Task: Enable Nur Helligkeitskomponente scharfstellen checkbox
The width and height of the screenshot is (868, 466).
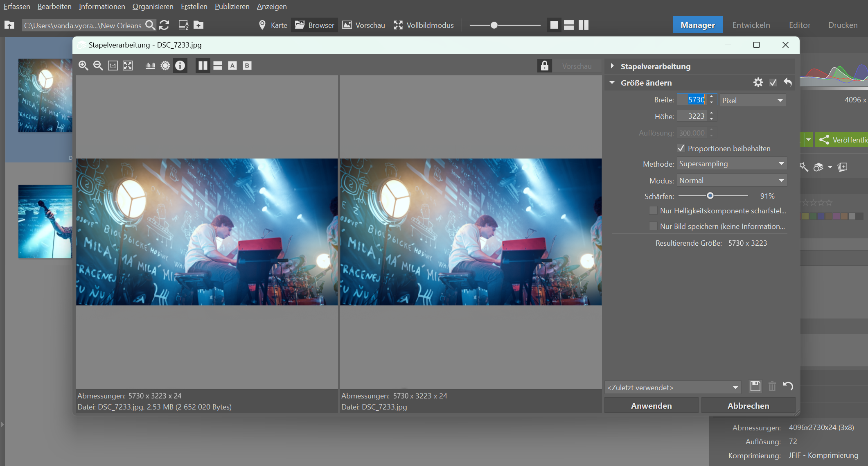Action: (x=653, y=210)
